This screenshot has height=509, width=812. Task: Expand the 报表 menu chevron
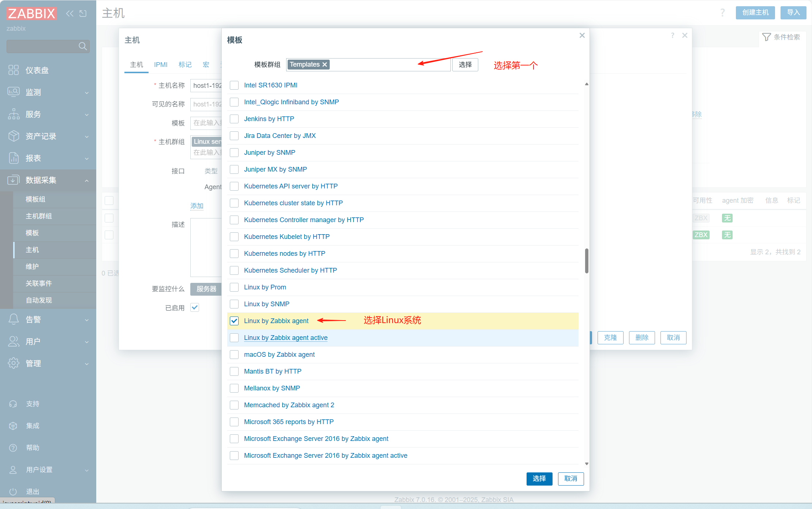[87, 158]
